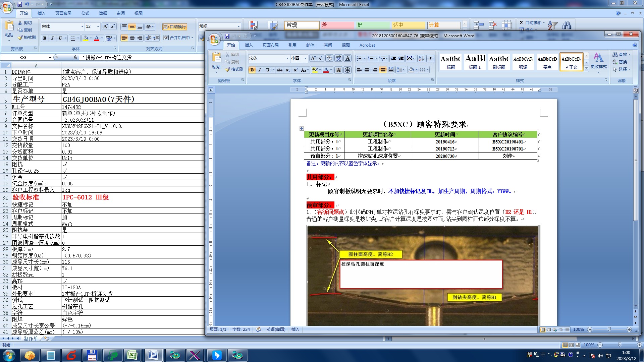644x362 pixels.
Task: Toggle Excel 自动换行 wrap text
Action: pyautogui.click(x=174, y=27)
